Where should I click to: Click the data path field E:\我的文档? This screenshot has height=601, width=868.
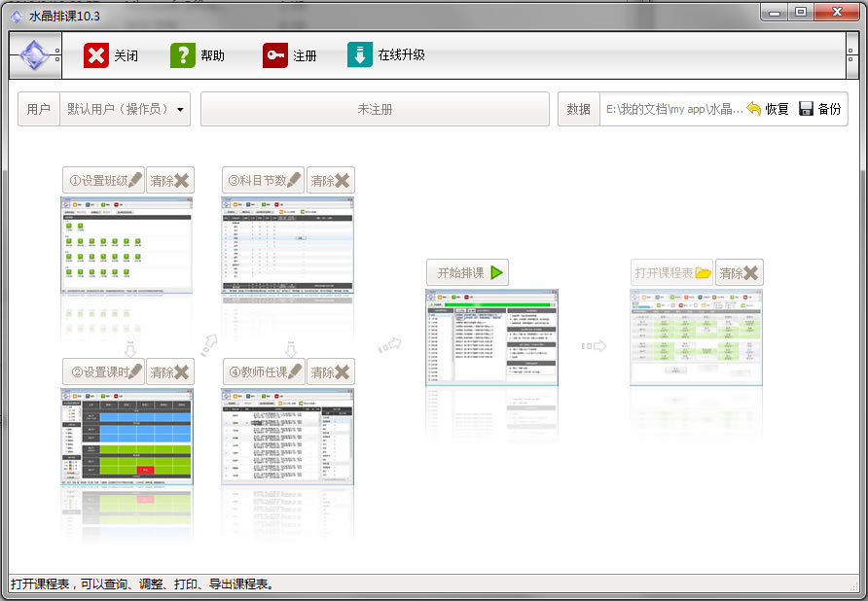[x=673, y=109]
